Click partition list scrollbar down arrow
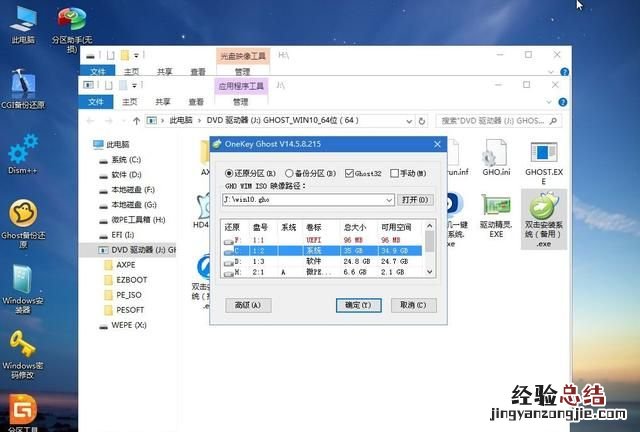Viewport: 640px width, 432px height. click(429, 272)
